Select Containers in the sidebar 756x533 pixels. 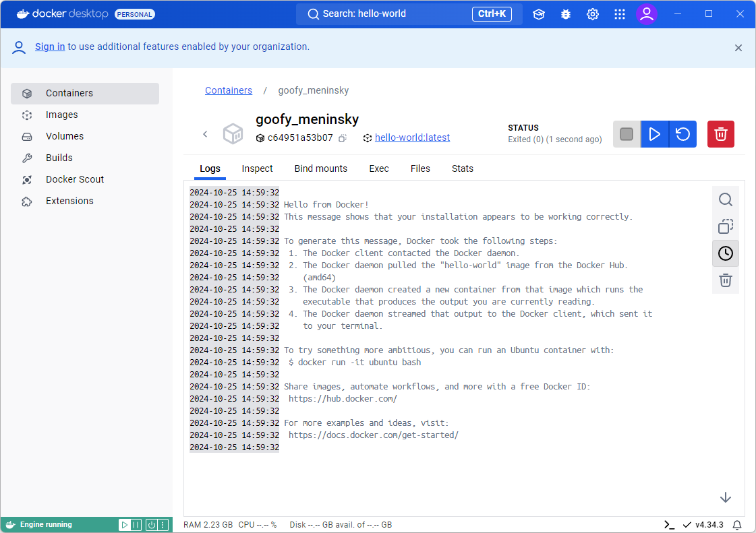tap(85, 94)
